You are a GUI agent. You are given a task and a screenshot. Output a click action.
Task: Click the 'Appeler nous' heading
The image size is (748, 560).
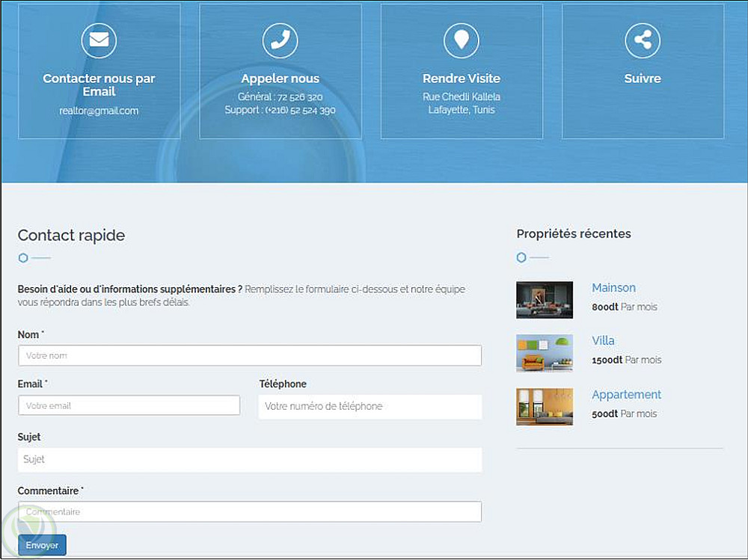[x=280, y=79]
